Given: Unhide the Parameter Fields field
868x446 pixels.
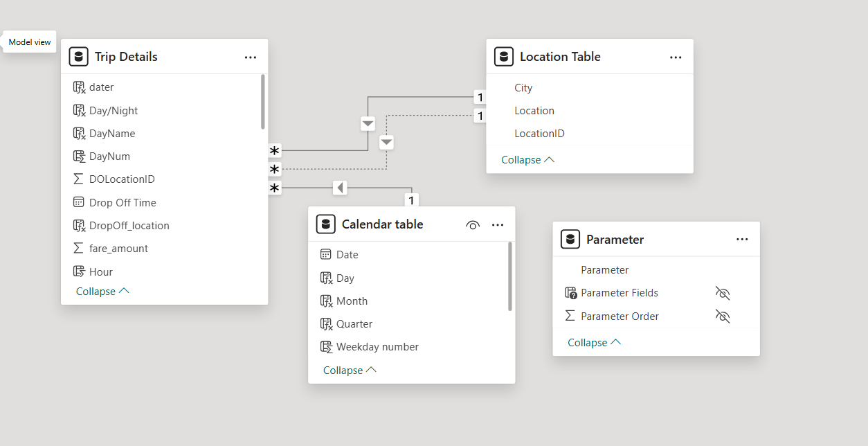Looking at the screenshot, I should (x=723, y=294).
